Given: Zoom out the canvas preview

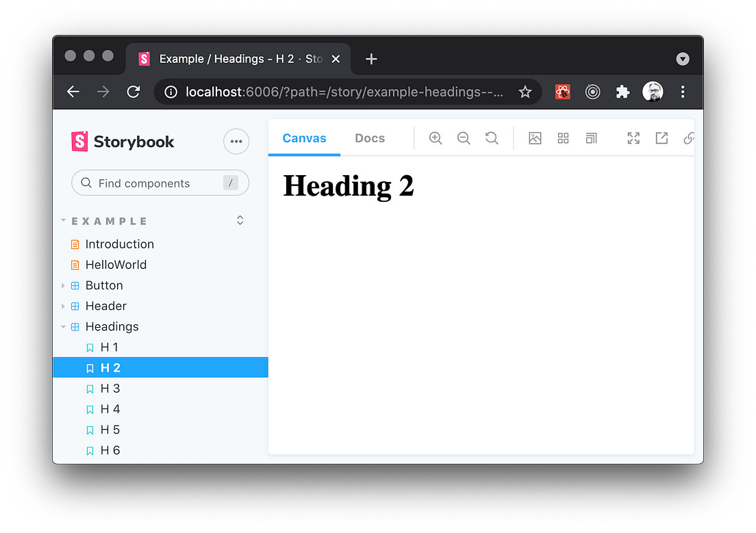Looking at the screenshot, I should click(x=464, y=138).
